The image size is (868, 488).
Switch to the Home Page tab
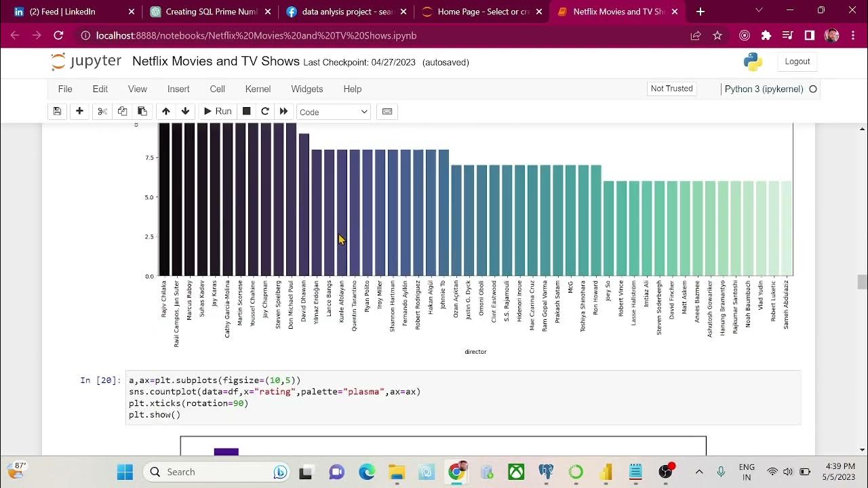coord(482,12)
